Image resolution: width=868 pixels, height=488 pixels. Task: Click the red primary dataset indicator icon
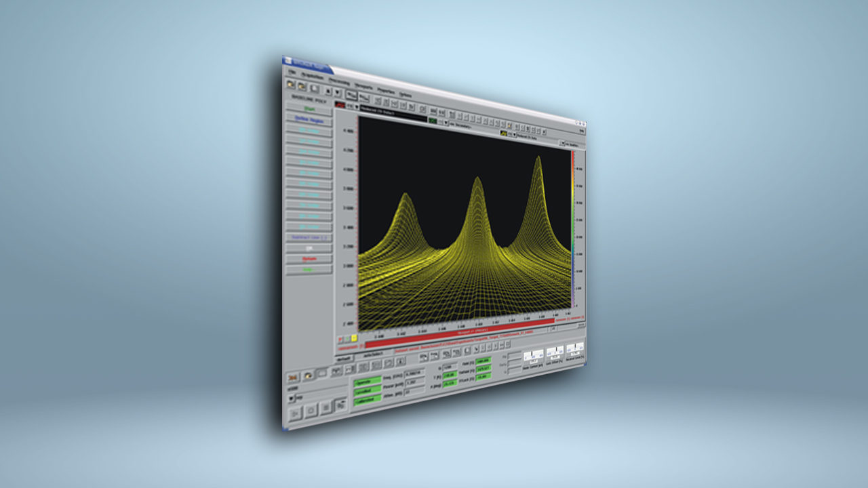coord(340,106)
